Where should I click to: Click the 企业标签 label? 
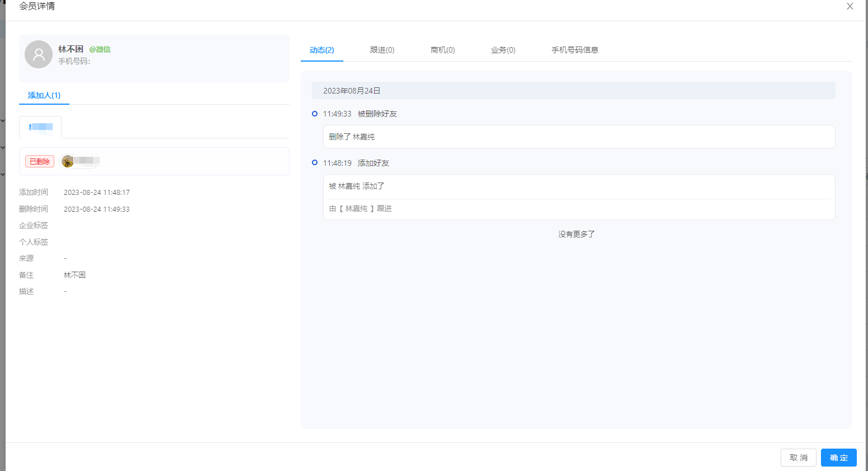coord(34,225)
